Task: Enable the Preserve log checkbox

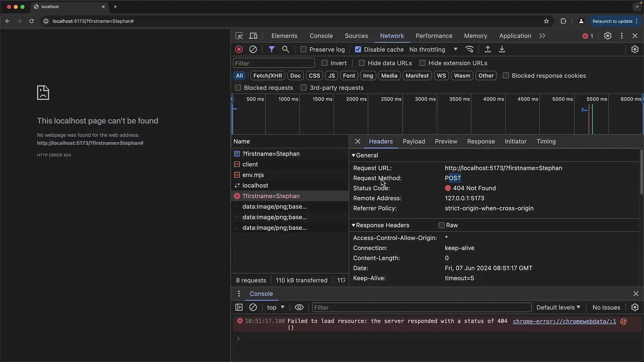Action: (303, 50)
